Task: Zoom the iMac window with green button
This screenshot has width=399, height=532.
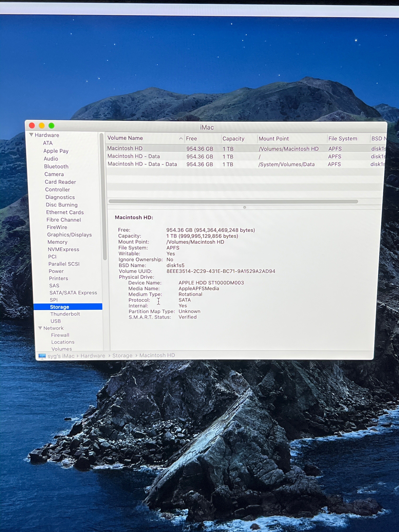Action: (x=51, y=125)
